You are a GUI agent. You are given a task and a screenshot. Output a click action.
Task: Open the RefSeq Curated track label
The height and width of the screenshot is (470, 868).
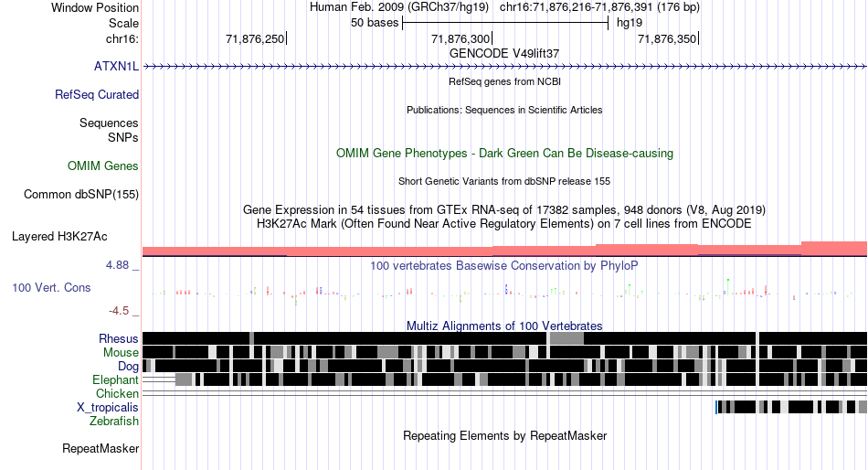tap(97, 95)
